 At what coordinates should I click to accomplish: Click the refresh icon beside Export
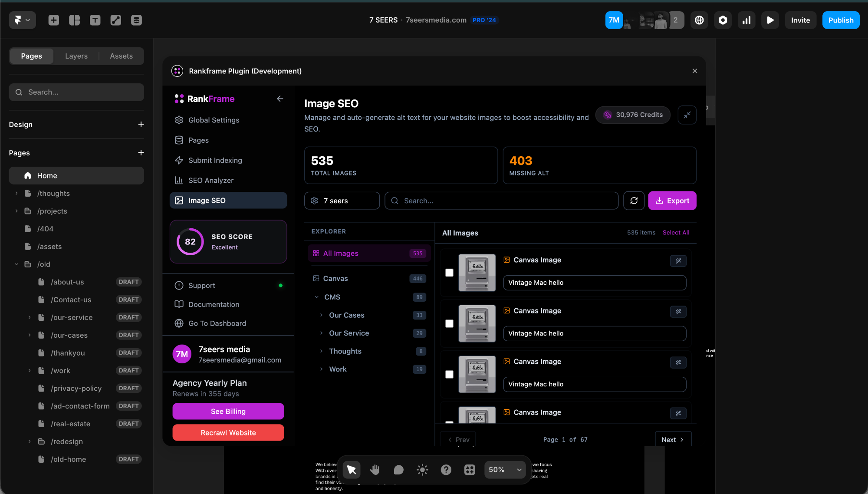(634, 201)
